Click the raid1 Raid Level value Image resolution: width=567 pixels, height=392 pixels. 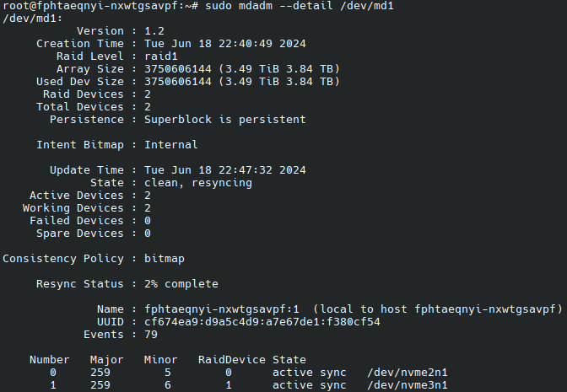click(x=161, y=56)
